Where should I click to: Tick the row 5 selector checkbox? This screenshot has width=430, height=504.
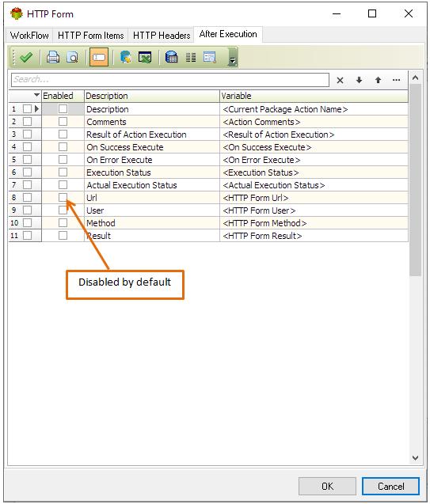point(28,160)
